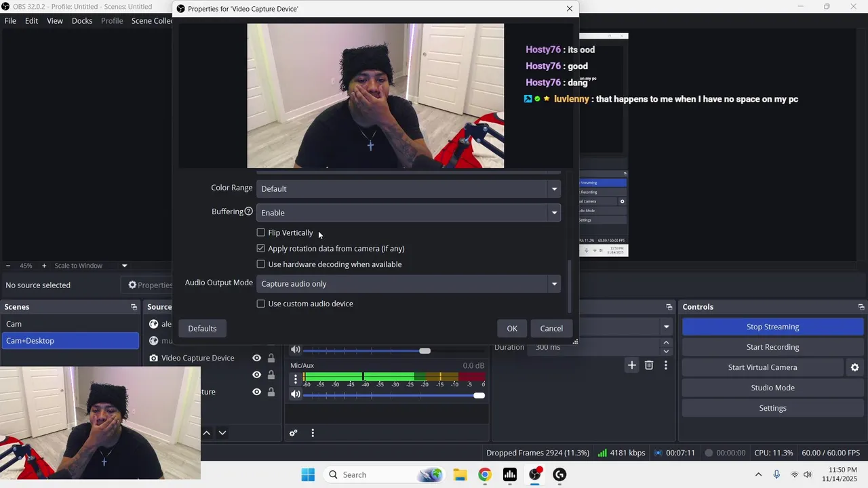Hide the Video Capture Device source
This screenshot has width=868, height=488.
coord(256,358)
